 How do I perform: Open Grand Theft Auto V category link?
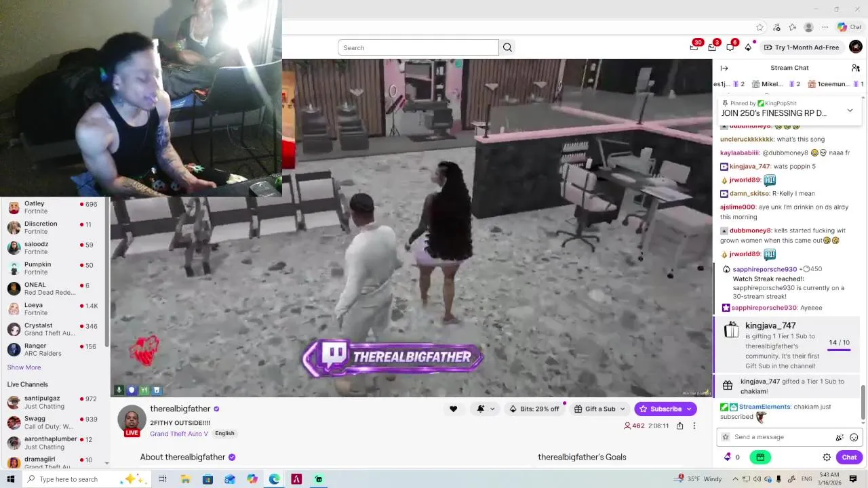179,434
